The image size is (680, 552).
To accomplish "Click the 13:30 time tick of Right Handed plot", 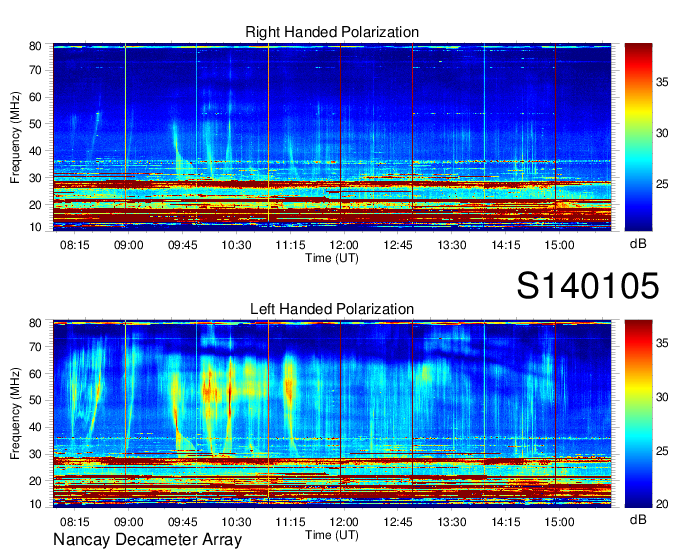I will coord(451,245).
